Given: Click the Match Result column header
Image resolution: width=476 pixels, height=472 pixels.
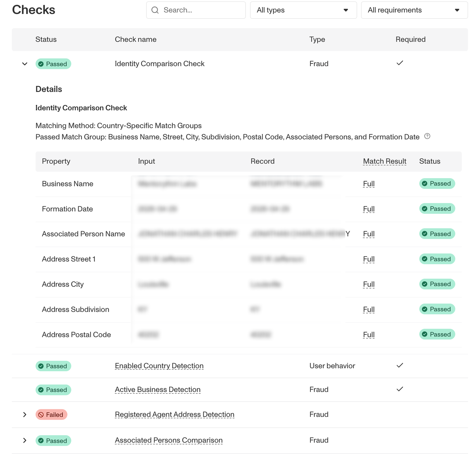Looking at the screenshot, I should click(385, 161).
